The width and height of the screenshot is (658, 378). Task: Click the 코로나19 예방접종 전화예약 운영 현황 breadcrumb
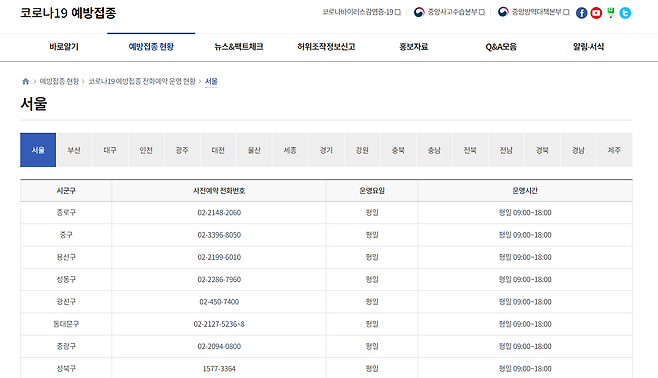pyautogui.click(x=142, y=81)
